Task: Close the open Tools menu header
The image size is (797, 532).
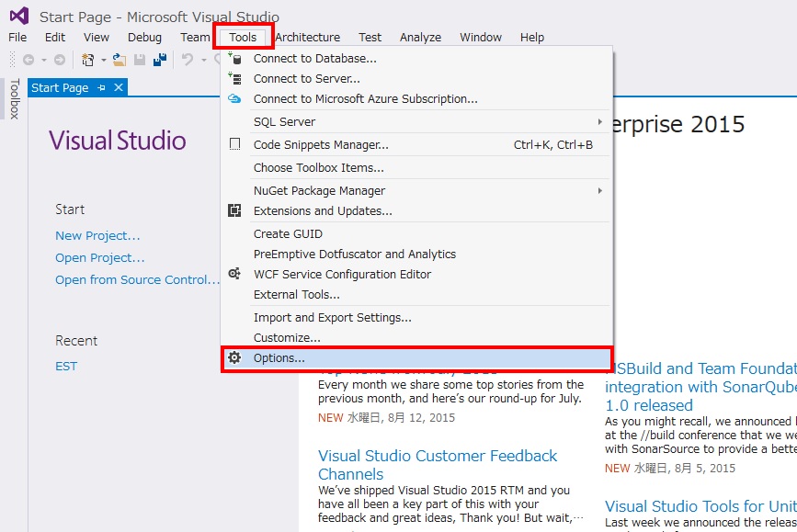Action: click(x=243, y=37)
